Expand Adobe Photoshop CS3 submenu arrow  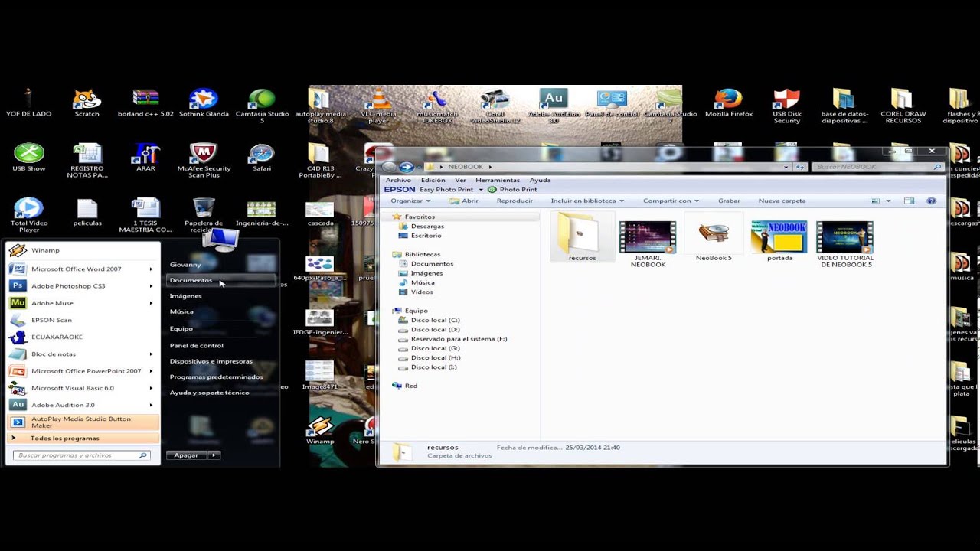pyautogui.click(x=152, y=285)
